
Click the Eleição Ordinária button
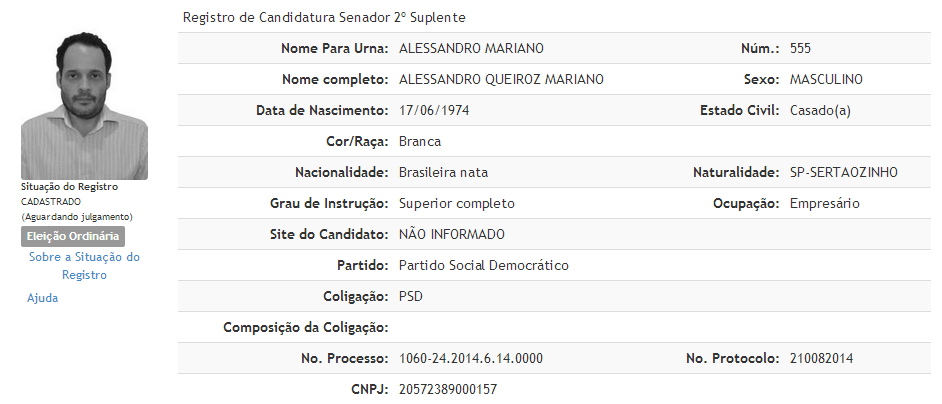tap(73, 236)
